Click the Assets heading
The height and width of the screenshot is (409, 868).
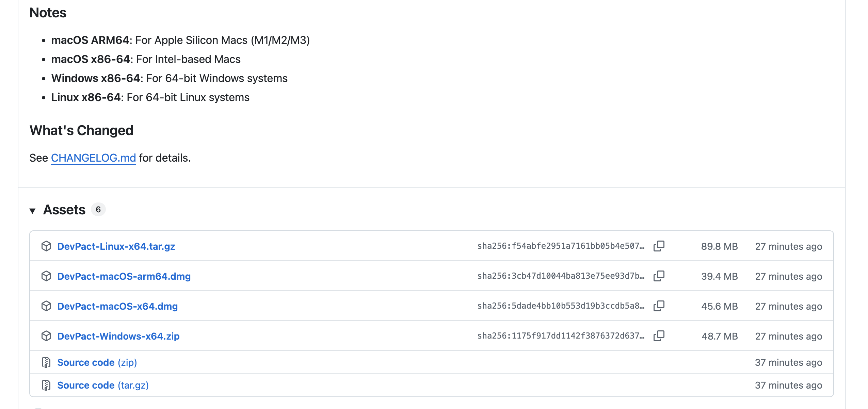pyautogui.click(x=64, y=210)
